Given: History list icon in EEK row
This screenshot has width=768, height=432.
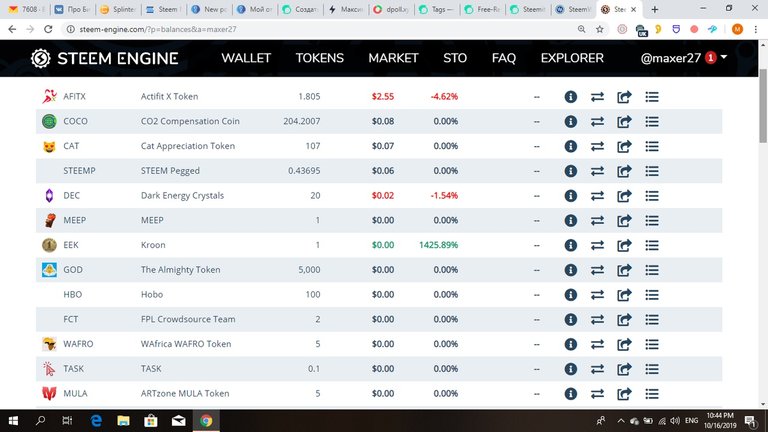Looking at the screenshot, I should [x=652, y=245].
